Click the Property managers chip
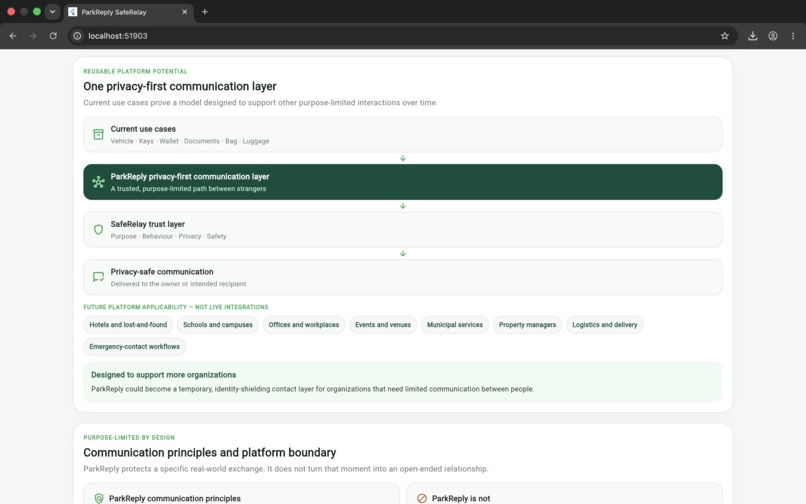This screenshot has height=504, width=806. click(x=527, y=325)
